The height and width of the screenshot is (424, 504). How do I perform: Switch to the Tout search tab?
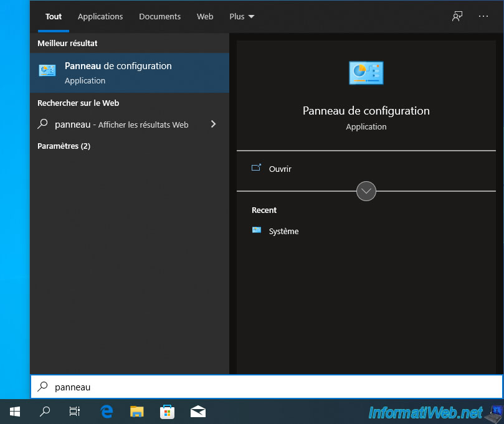click(x=54, y=16)
